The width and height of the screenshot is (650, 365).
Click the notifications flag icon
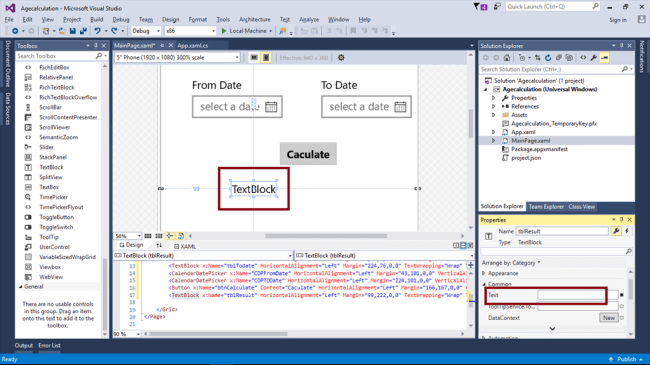point(480,7)
